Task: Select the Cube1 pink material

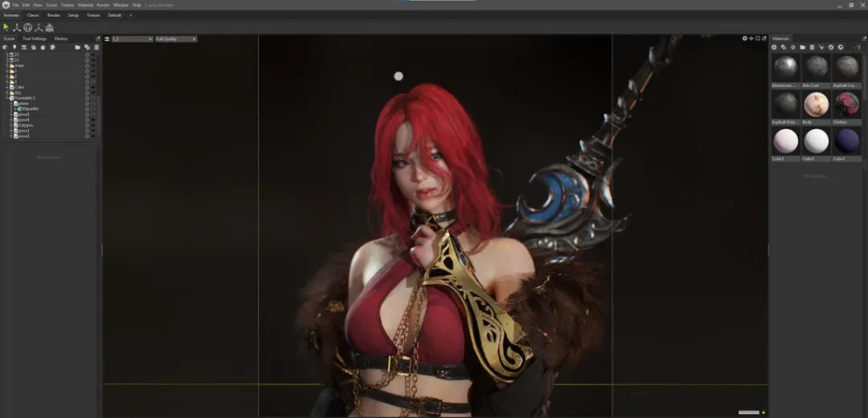Action: (x=785, y=141)
